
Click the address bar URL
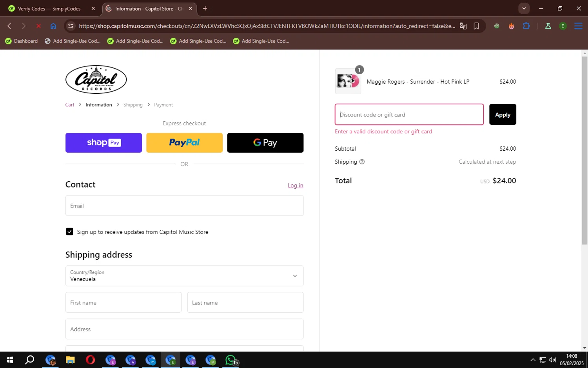[x=267, y=26]
